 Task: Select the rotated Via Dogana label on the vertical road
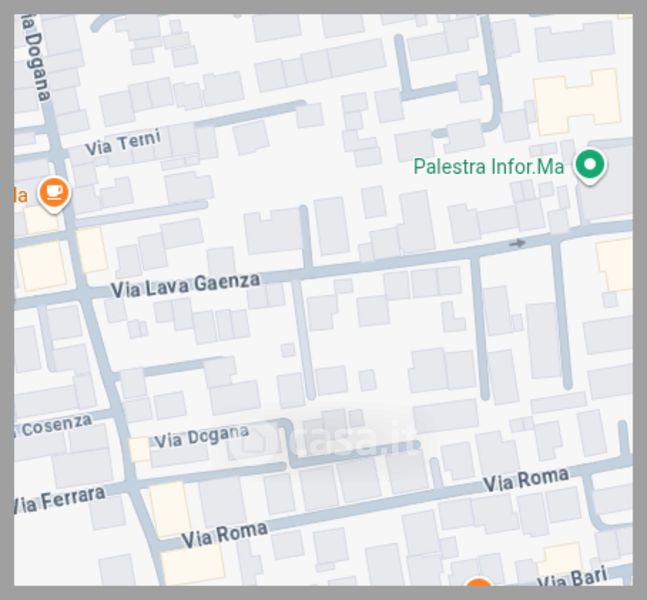36,59
